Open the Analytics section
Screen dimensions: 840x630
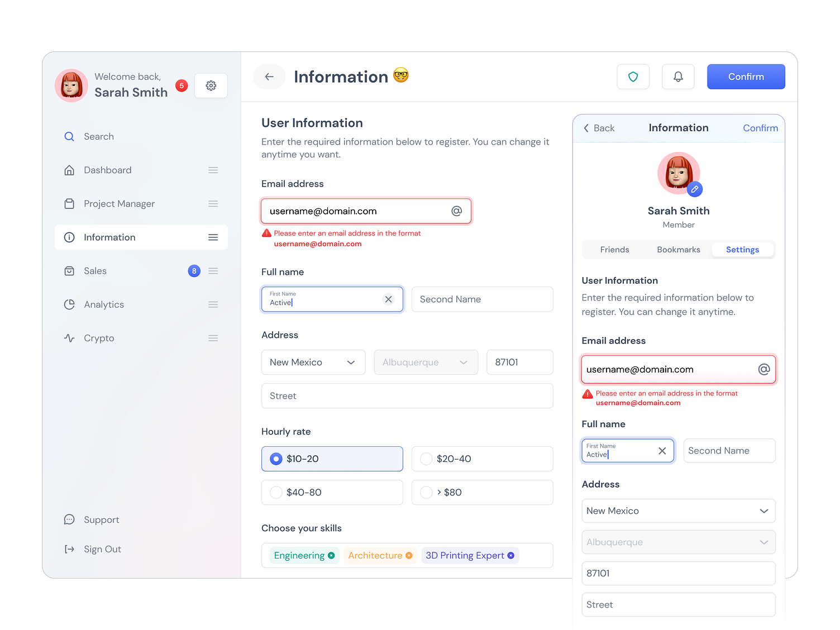coord(104,304)
